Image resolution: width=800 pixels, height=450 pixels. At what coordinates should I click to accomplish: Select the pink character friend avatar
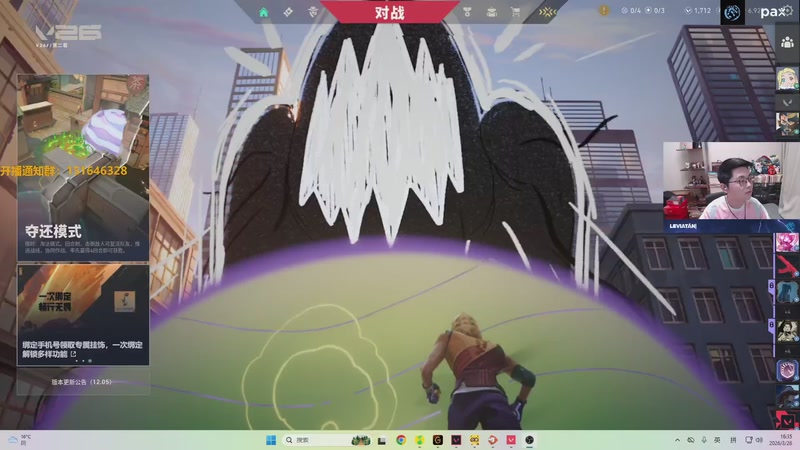coord(787,242)
